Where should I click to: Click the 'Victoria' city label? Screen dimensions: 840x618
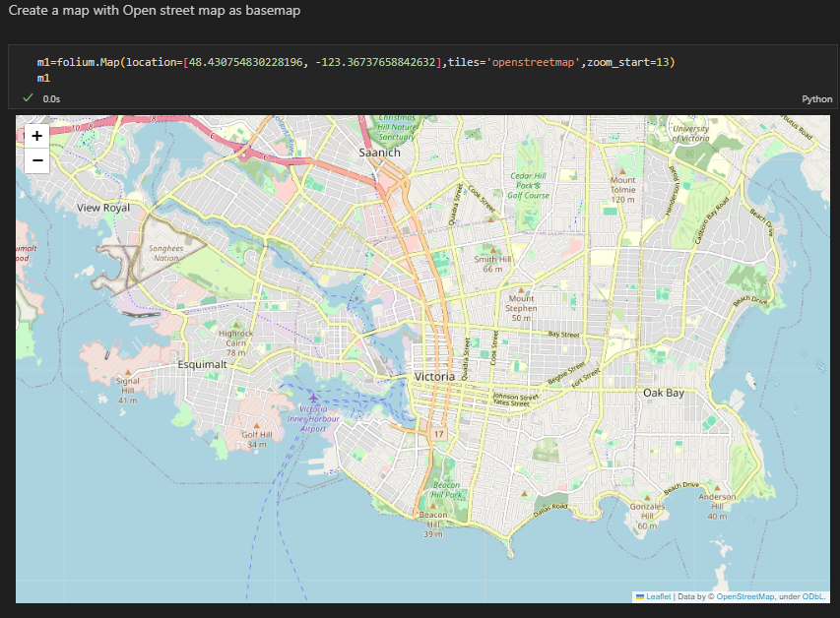coord(434,377)
